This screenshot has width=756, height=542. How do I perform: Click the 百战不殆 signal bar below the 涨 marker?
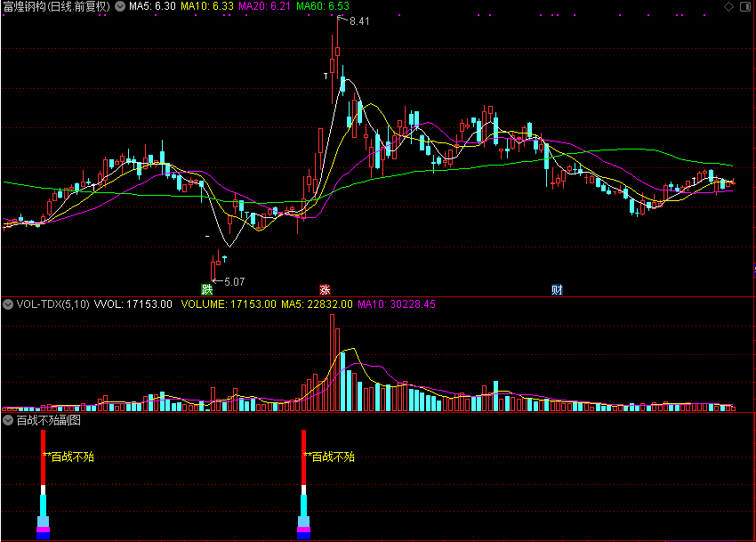304,484
